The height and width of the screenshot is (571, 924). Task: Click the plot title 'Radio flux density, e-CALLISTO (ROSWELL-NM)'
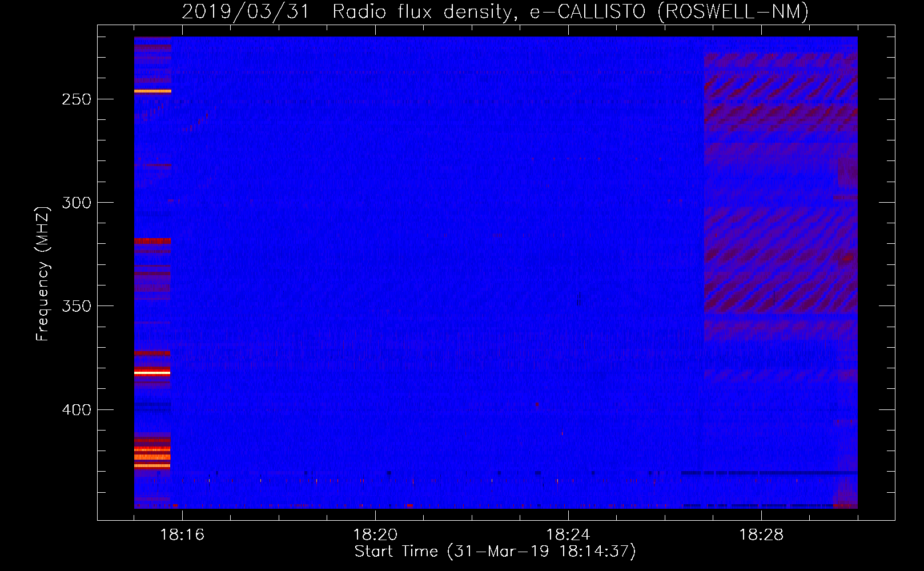click(x=571, y=11)
